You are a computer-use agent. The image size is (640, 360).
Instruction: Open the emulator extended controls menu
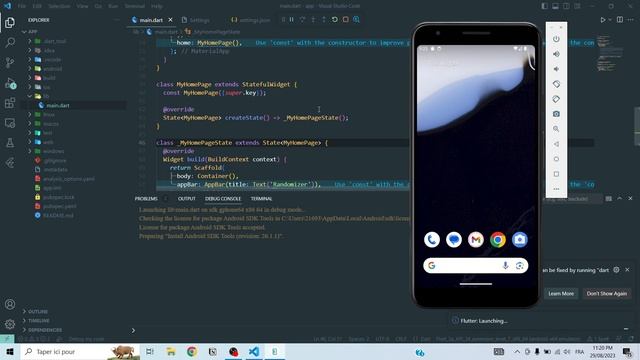point(556,189)
